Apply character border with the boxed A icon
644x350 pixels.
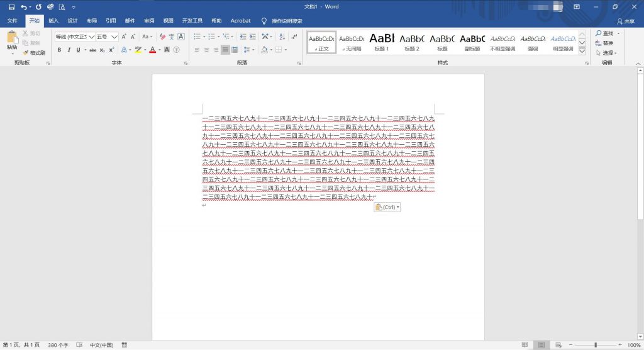click(x=180, y=37)
